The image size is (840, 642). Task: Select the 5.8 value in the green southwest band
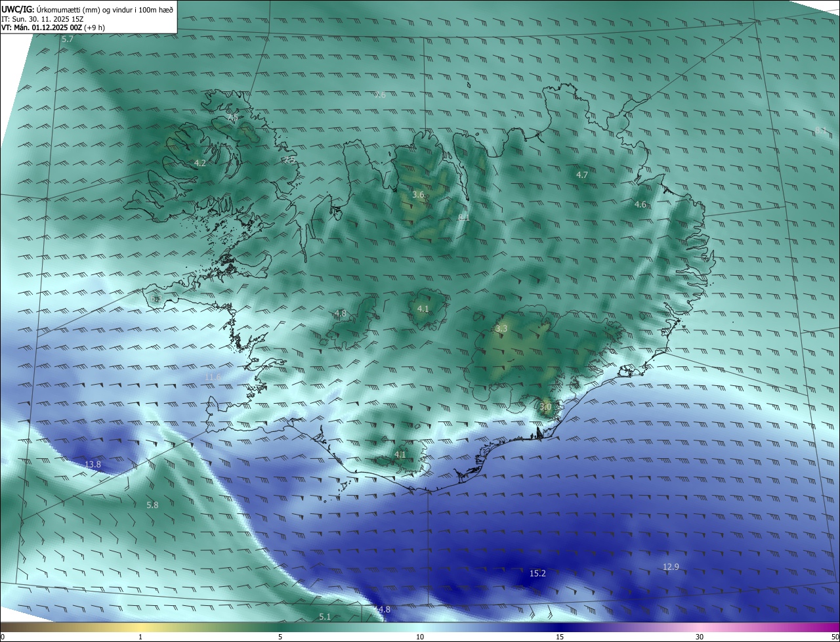[x=152, y=505]
